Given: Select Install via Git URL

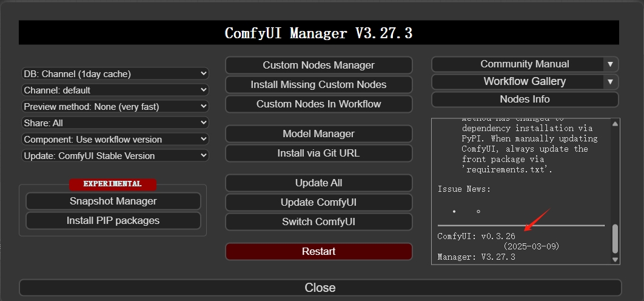Looking at the screenshot, I should pyautogui.click(x=318, y=153).
